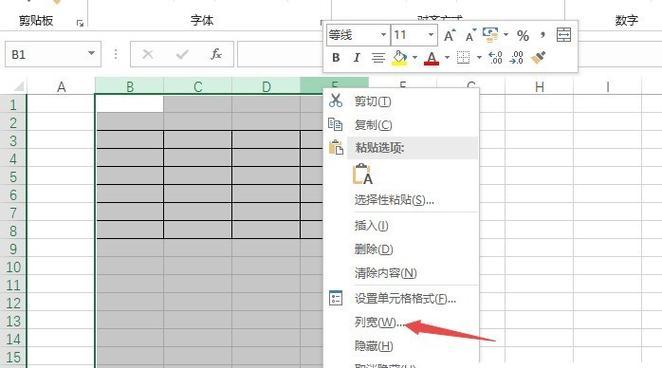662x368 pixels.
Task: Click the paste keep text only icon
Action: click(x=363, y=174)
